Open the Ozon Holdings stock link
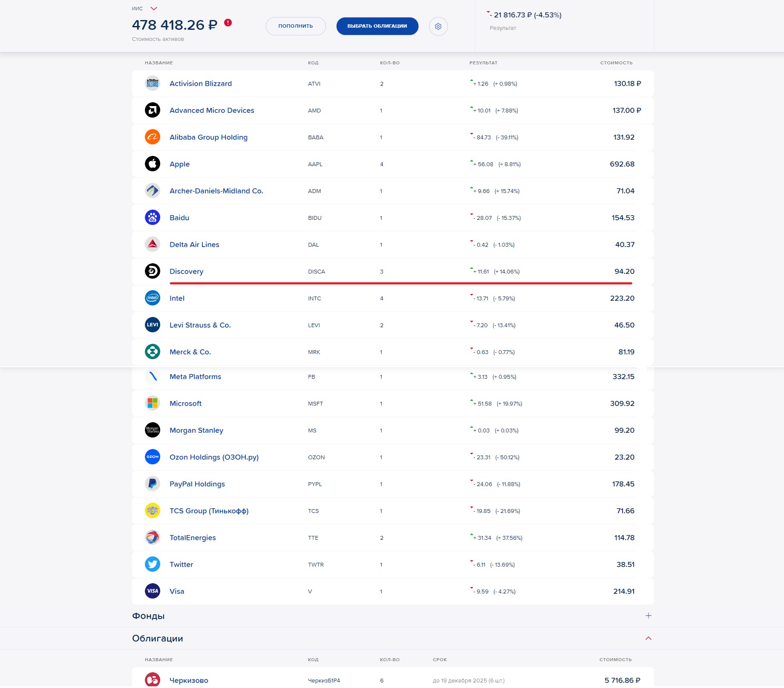 click(x=214, y=457)
